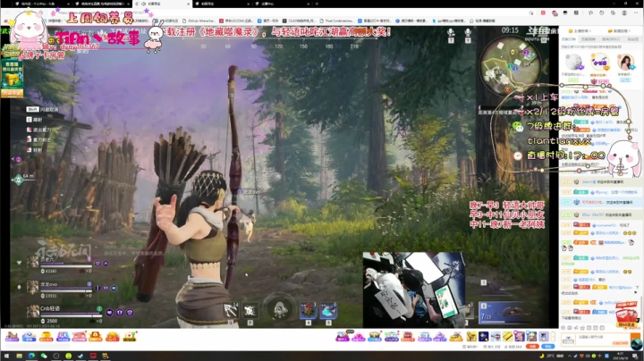
Task: Open the browser profile avatar icon
Action: (624, 13)
